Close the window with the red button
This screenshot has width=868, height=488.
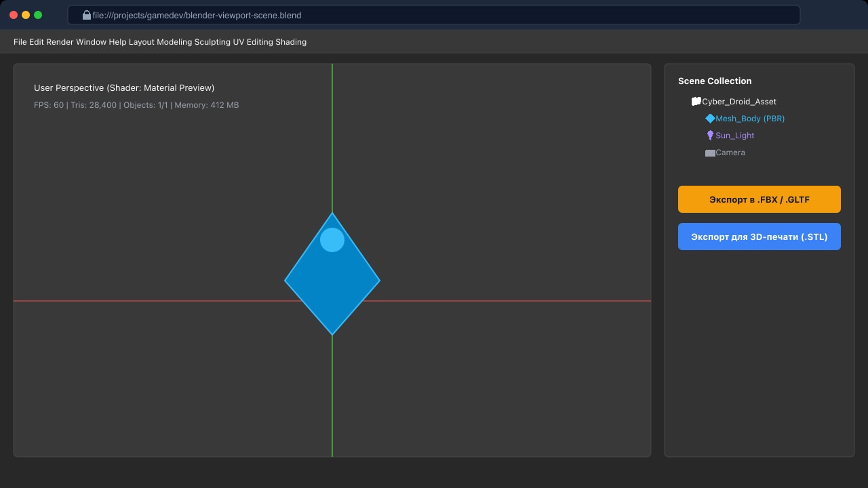[x=14, y=15]
